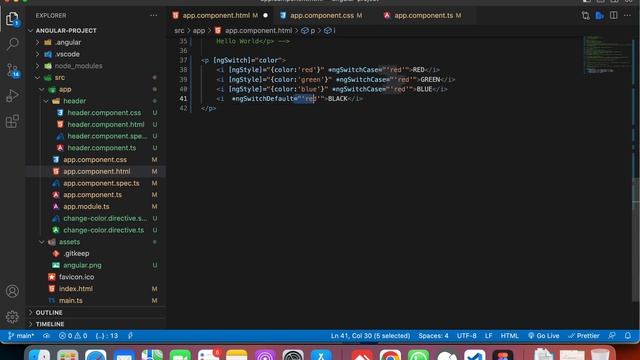Collapse the ANGULAR-PROJECT root folder
The image size is (640, 360).
(66, 31)
